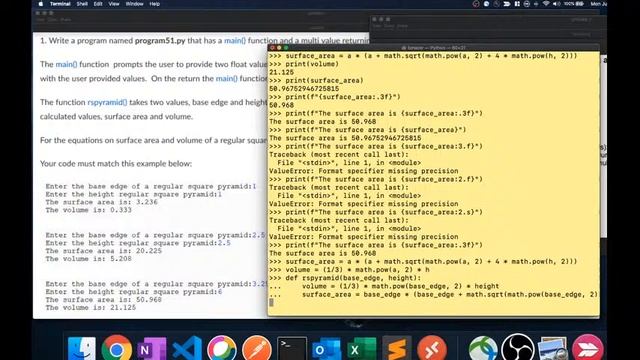This screenshot has height=360, width=640.
Task: Click terminal output '21.125'
Action: [281, 72]
